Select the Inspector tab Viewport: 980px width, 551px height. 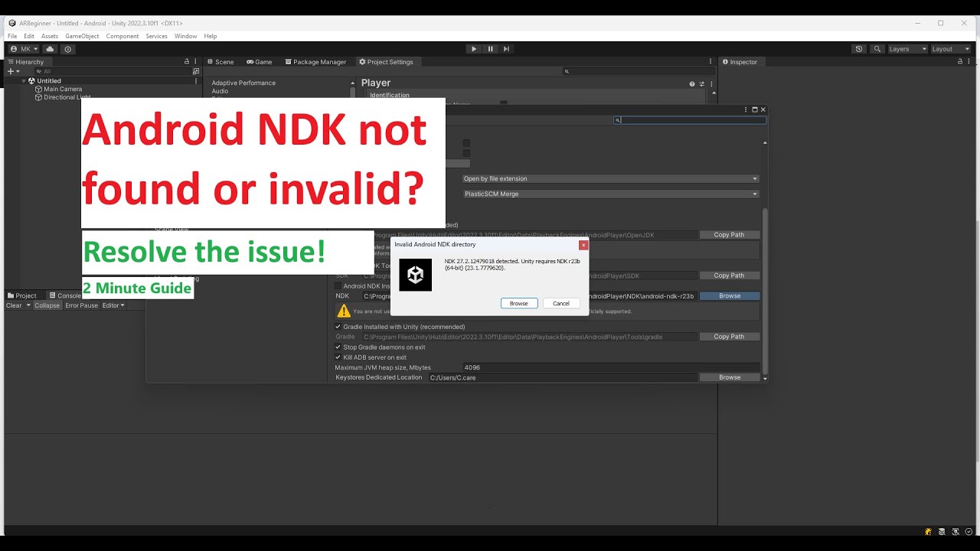coord(740,62)
